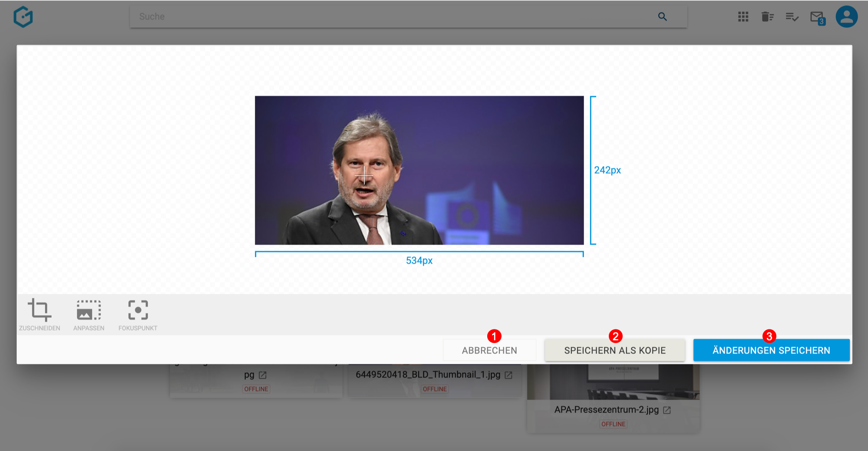
Task: Click the magnifier search icon
Action: pyautogui.click(x=662, y=16)
